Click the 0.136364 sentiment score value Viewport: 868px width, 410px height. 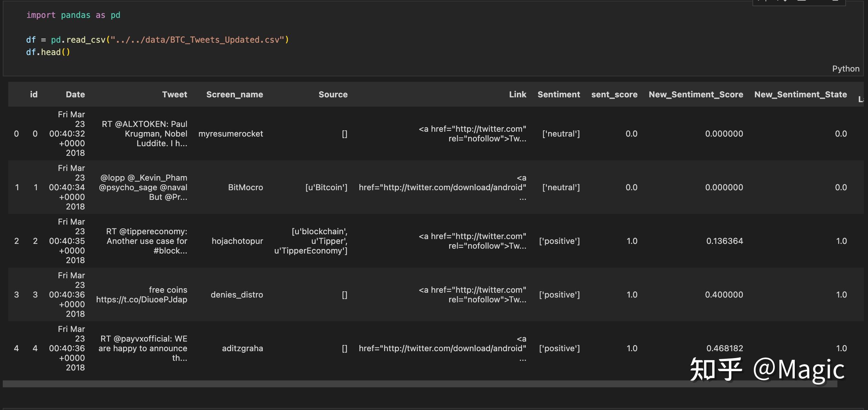[725, 241]
